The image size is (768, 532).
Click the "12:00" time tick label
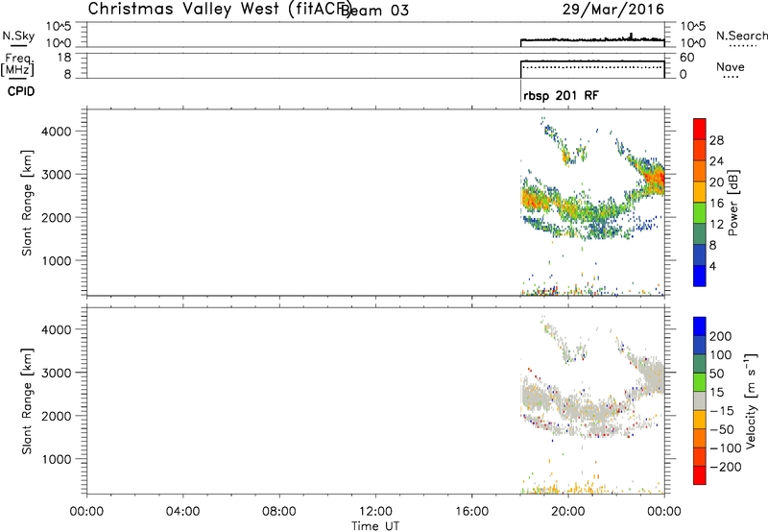[x=375, y=511]
